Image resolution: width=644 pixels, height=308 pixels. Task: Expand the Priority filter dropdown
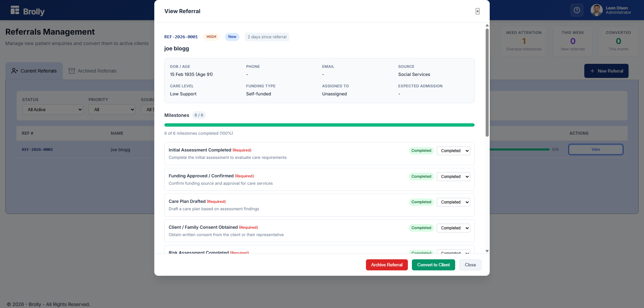pyautogui.click(x=112, y=109)
